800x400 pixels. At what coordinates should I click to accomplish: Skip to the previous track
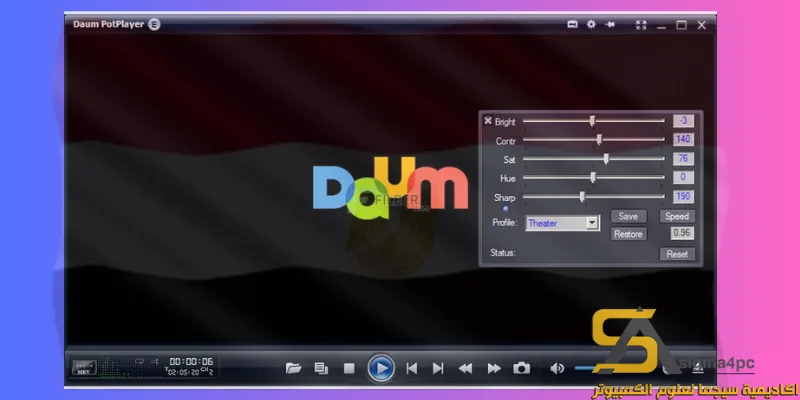click(411, 368)
